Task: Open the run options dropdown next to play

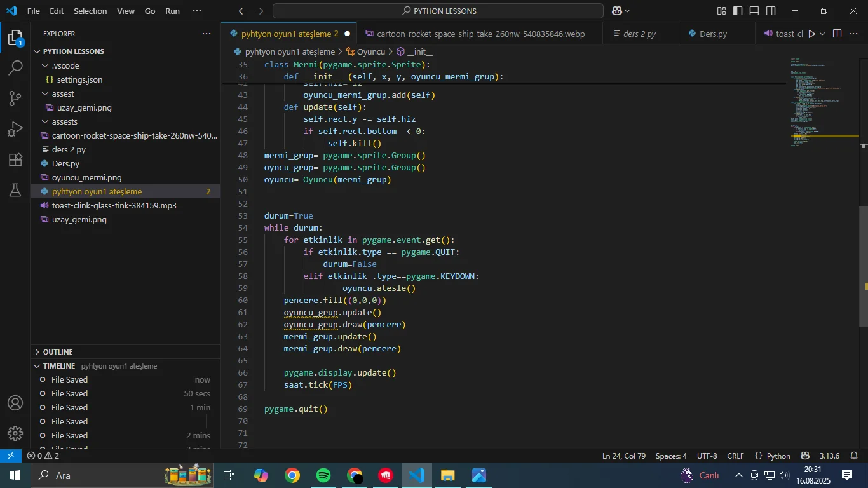Action: (821, 33)
